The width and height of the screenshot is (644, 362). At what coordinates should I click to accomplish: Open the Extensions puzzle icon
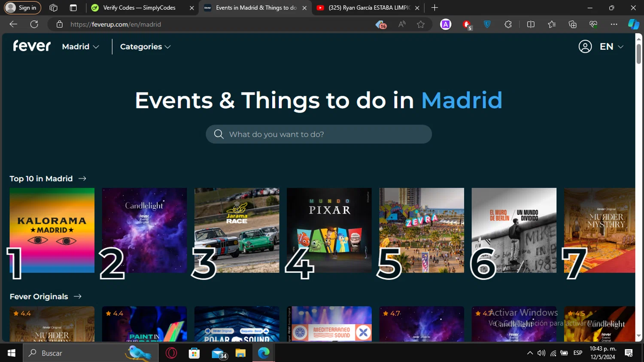pos(508,24)
